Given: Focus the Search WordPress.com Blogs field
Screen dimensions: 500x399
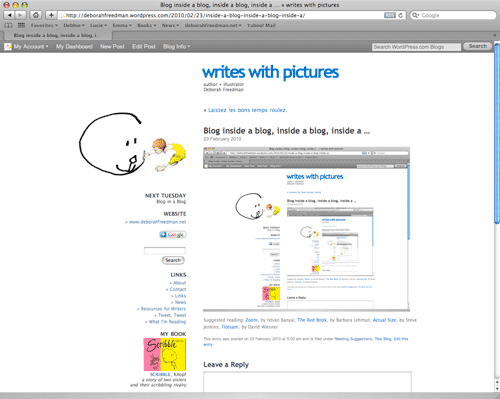Looking at the screenshot, I should coord(416,47).
